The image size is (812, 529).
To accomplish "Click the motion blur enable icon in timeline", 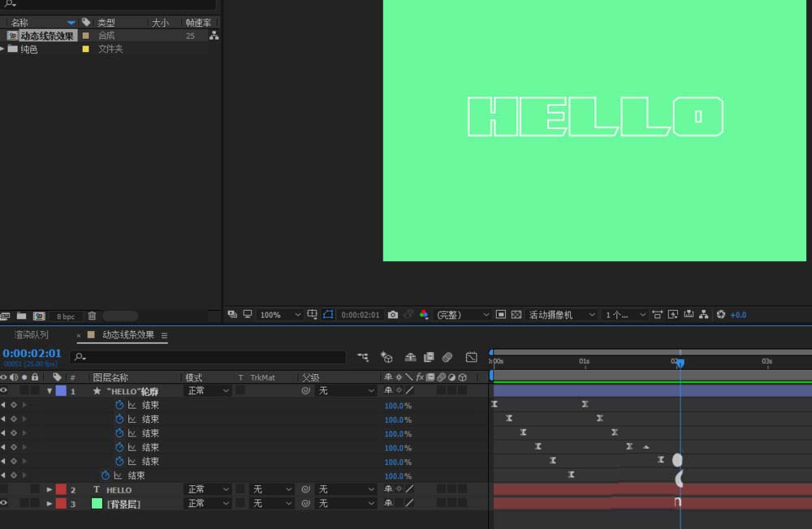I will (x=447, y=357).
